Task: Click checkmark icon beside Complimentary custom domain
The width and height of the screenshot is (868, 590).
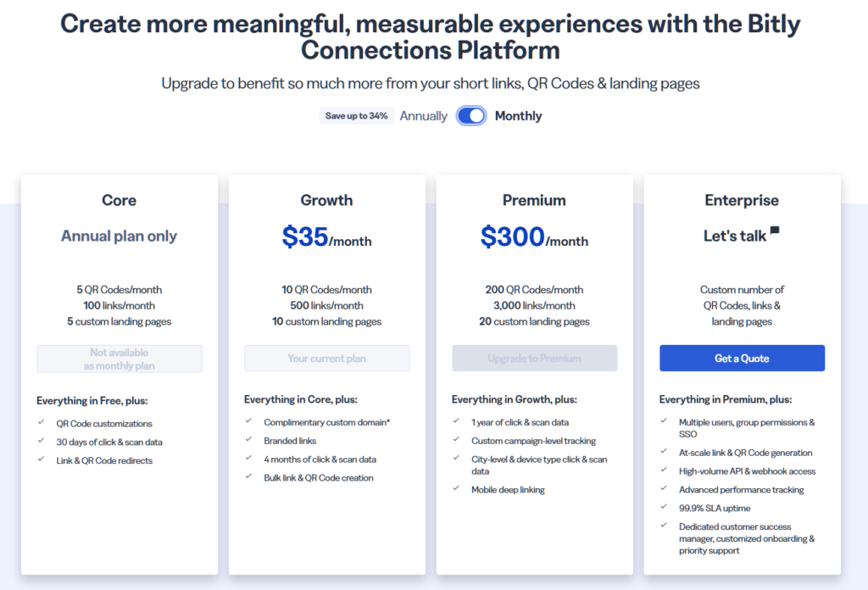Action: click(x=248, y=420)
